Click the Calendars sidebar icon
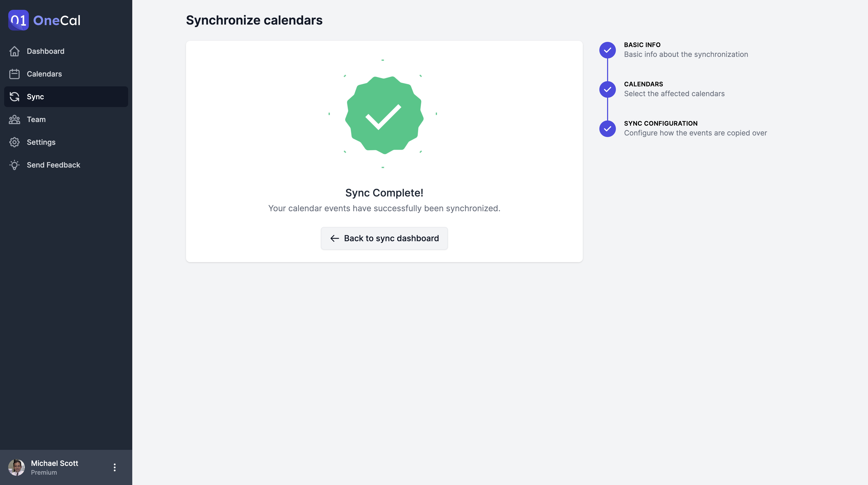The height and width of the screenshot is (485, 868). pyautogui.click(x=14, y=74)
